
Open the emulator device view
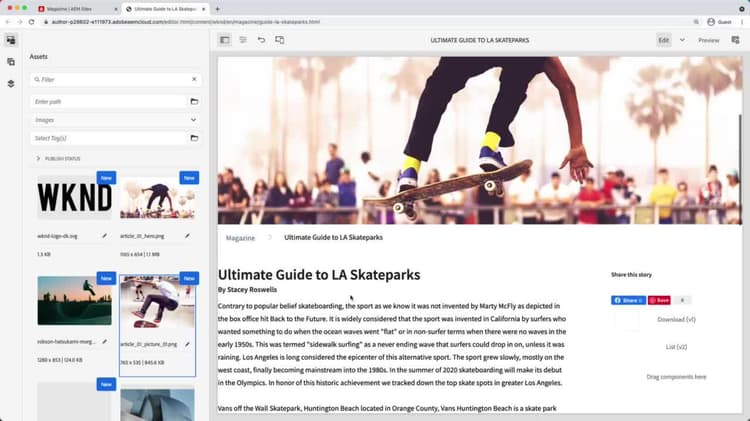pos(280,40)
